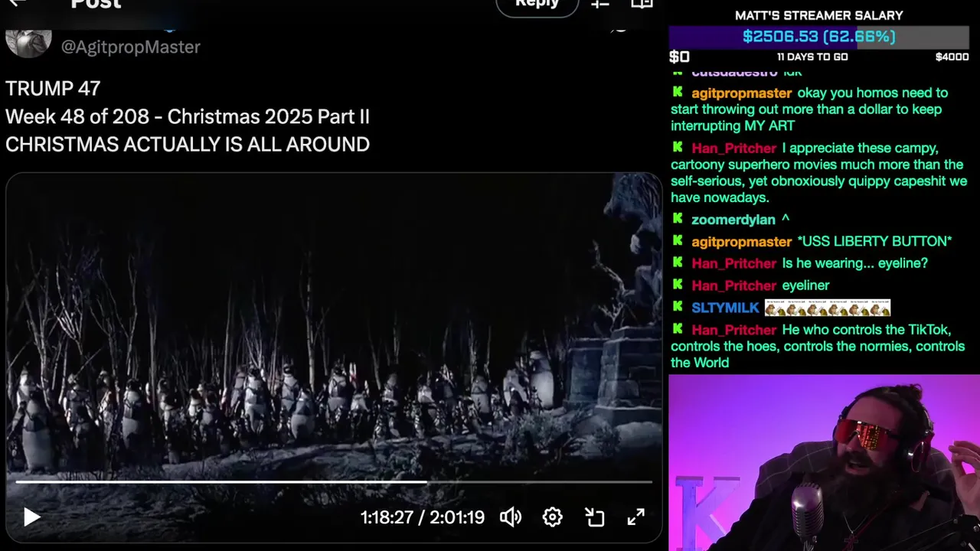
Task: Open zoomerdylan username in chat
Action: tap(733, 220)
